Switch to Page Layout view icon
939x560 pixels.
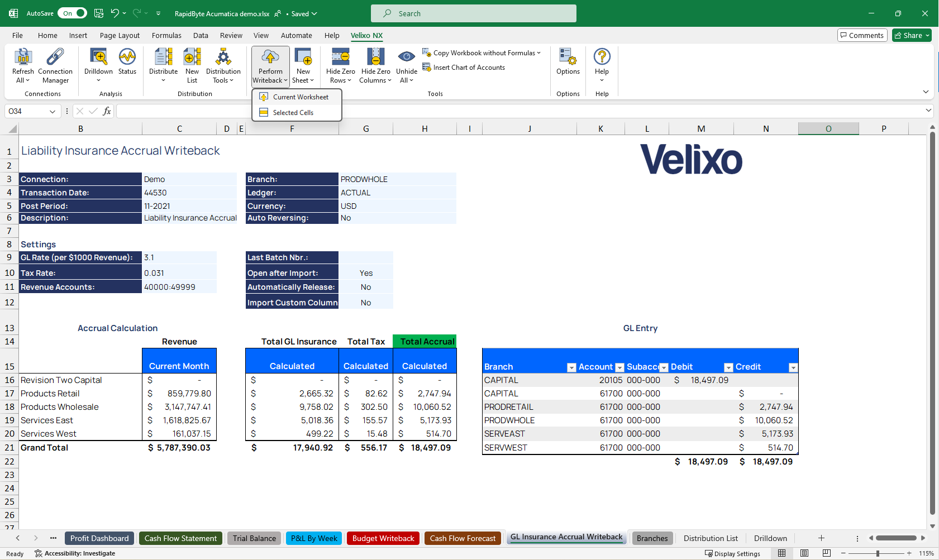pos(804,553)
